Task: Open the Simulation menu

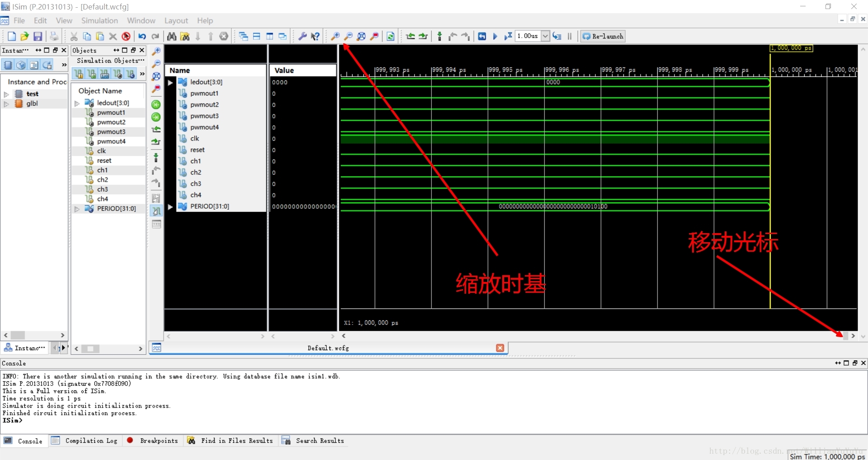Action: pos(99,21)
